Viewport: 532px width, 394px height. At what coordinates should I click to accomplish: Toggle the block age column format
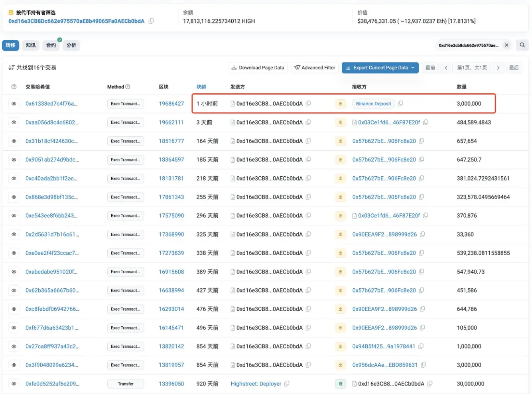(201, 87)
